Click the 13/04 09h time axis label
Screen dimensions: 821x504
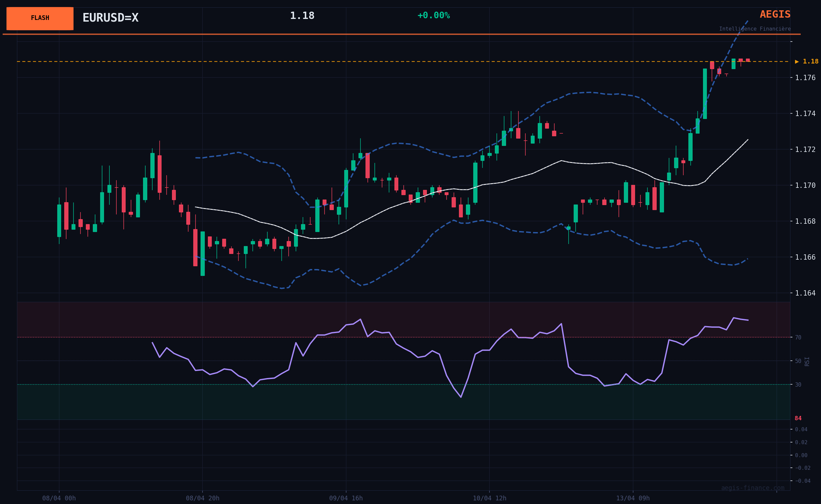[633, 498]
